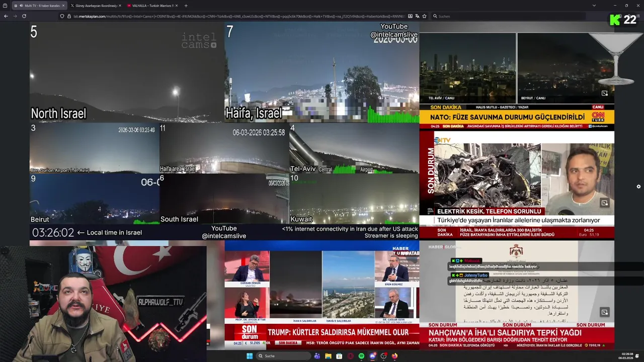This screenshot has height=362, width=644.
Task: Click the Suchen search field in browser
Action: pyautogui.click(x=508, y=16)
